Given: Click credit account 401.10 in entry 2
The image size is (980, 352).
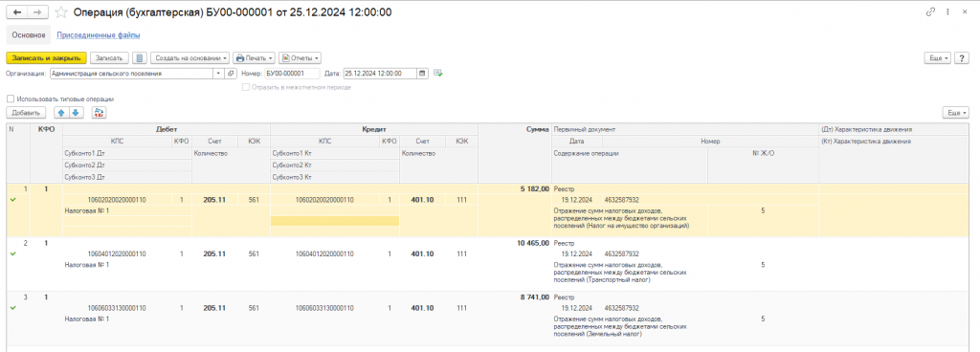Looking at the screenshot, I should coord(422,254).
